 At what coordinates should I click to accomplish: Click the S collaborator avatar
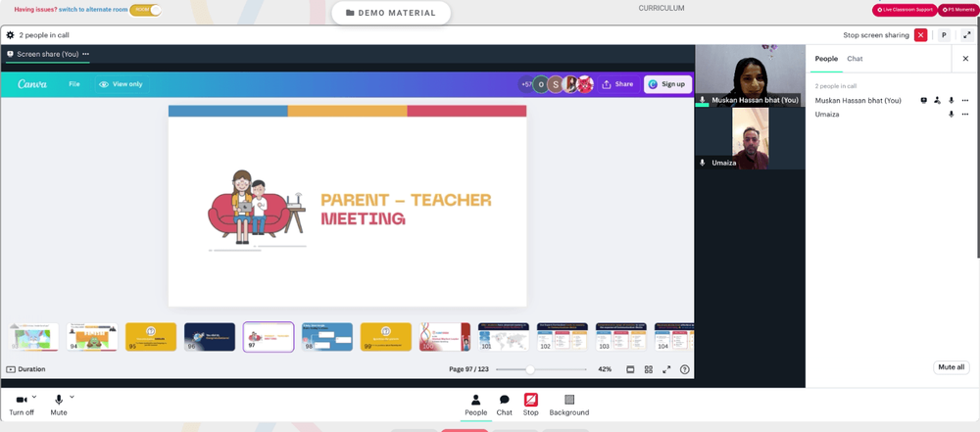click(555, 84)
